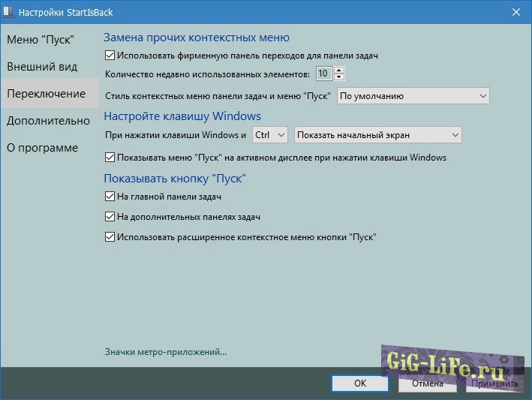Go to the Дополнительно section
532x400 pixels.
tap(48, 121)
